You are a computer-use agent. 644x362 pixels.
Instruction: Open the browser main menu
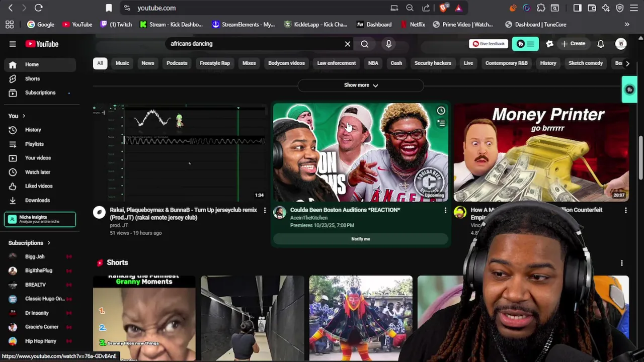tap(634, 8)
